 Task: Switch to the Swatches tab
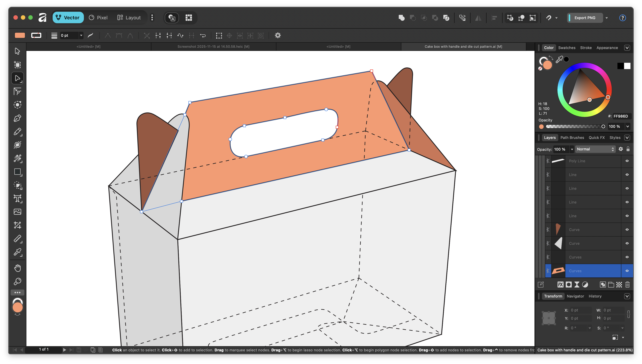click(566, 48)
